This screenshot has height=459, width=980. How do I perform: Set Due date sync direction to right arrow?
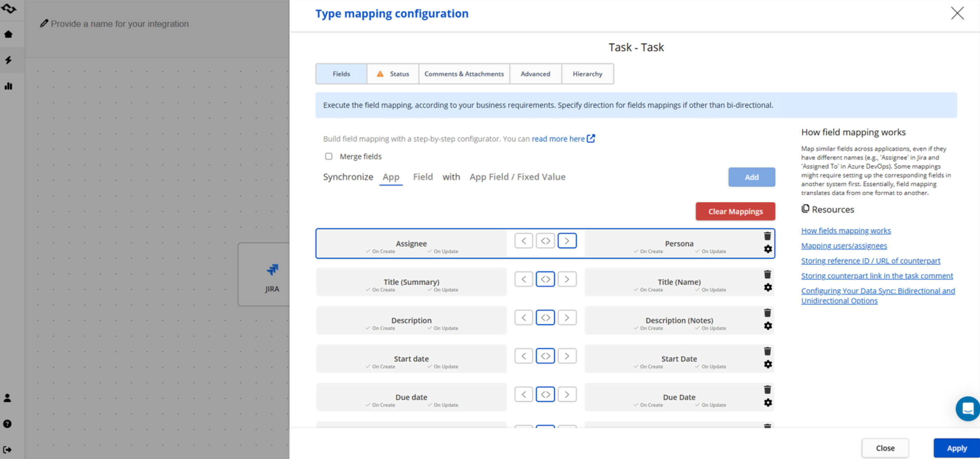(566, 394)
